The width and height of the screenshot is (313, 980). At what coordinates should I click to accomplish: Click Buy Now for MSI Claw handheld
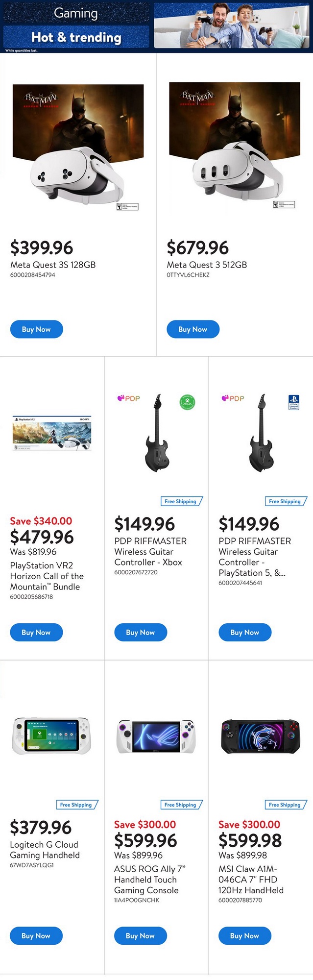(244, 935)
